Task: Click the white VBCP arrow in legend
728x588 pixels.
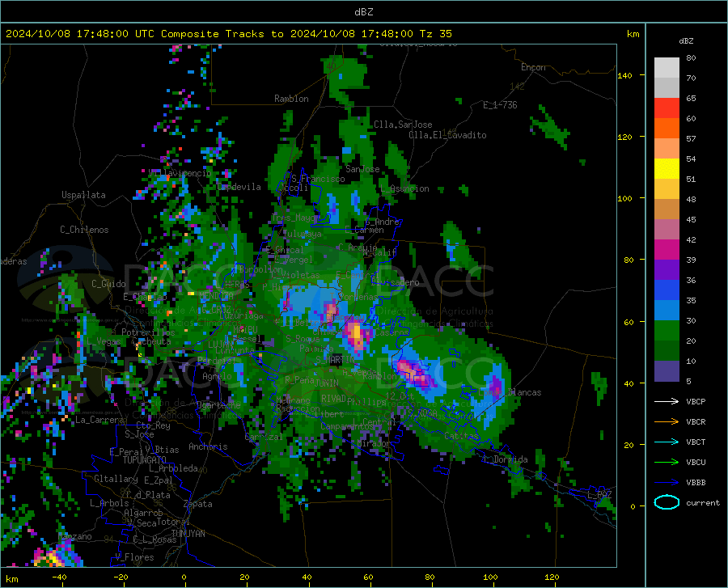Action: [x=667, y=401]
